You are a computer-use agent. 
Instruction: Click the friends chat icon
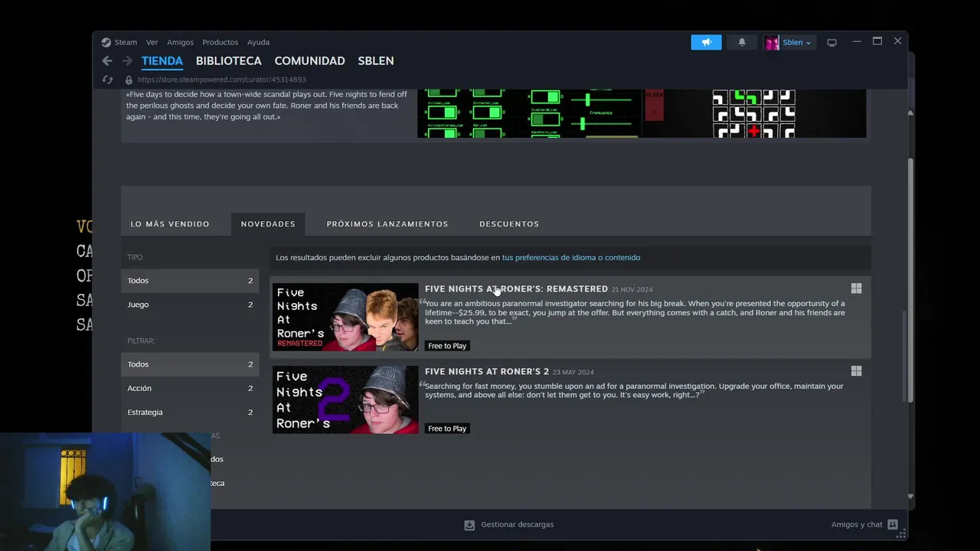(892, 525)
